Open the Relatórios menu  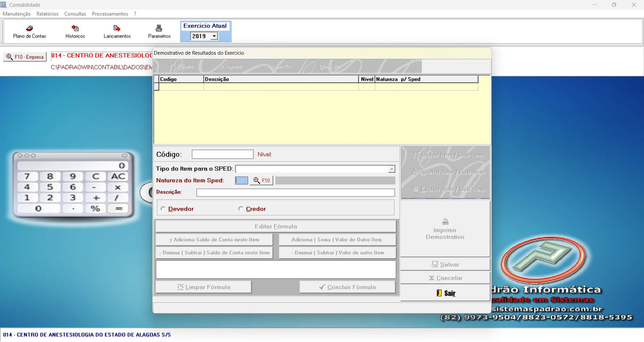tap(47, 14)
